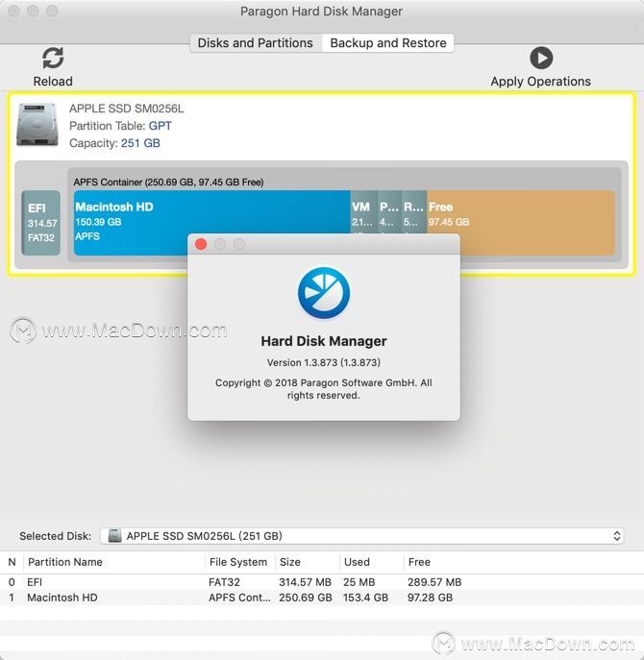Sort by File System column header
Screen dimensions: 644x660
click(238, 562)
